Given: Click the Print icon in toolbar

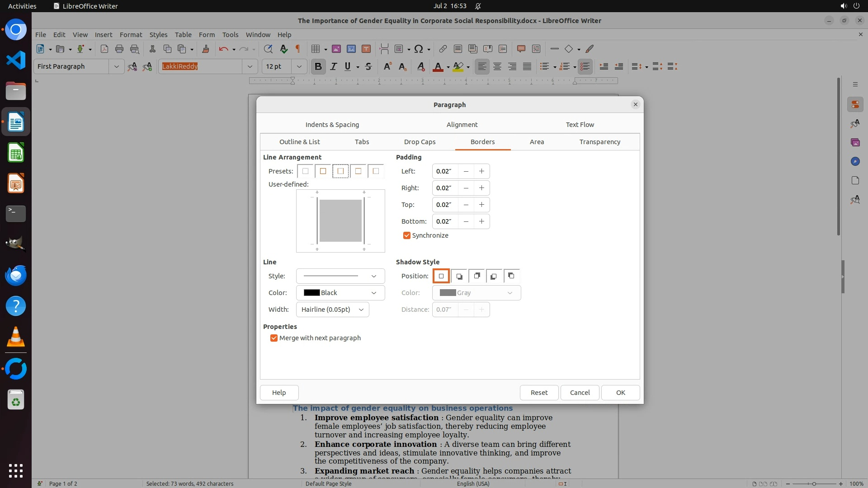Looking at the screenshot, I should (119, 49).
